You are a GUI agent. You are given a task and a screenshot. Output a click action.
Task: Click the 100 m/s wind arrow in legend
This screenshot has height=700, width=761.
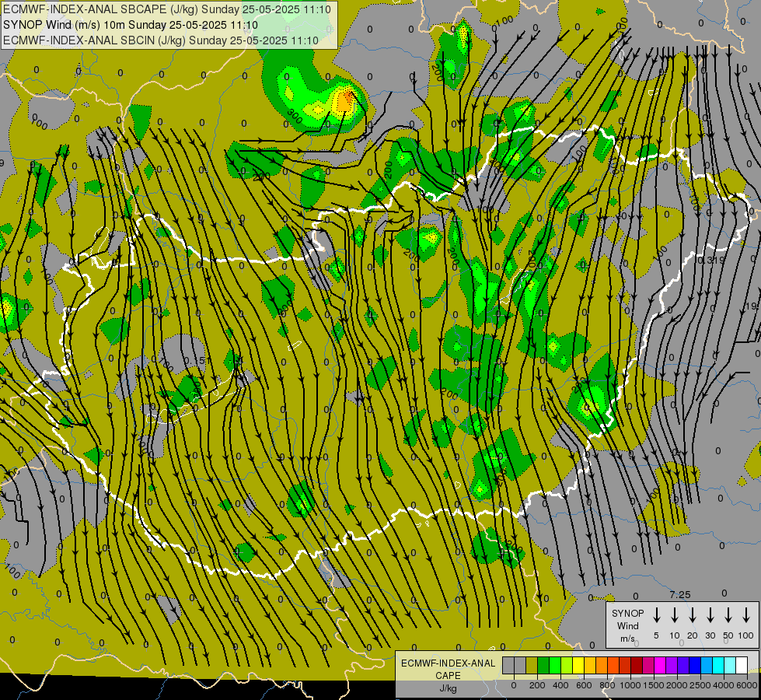pyautogui.click(x=746, y=615)
